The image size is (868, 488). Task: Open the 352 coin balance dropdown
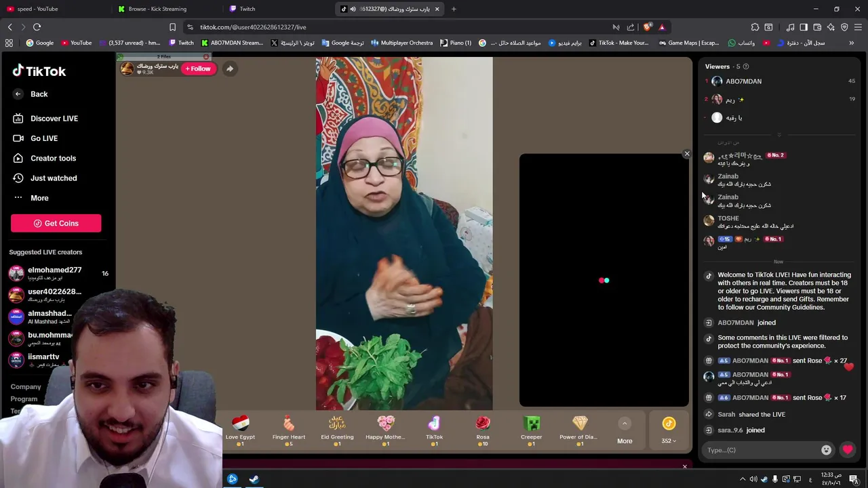(x=669, y=441)
